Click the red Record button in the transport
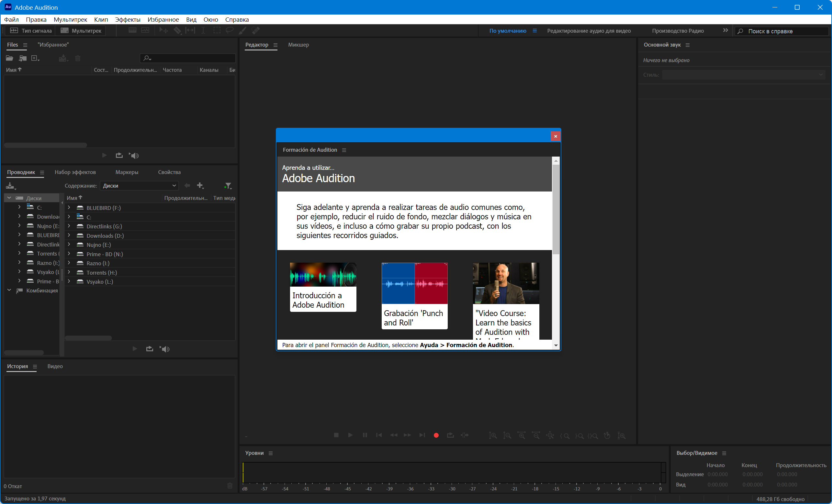The image size is (832, 504). (436, 435)
